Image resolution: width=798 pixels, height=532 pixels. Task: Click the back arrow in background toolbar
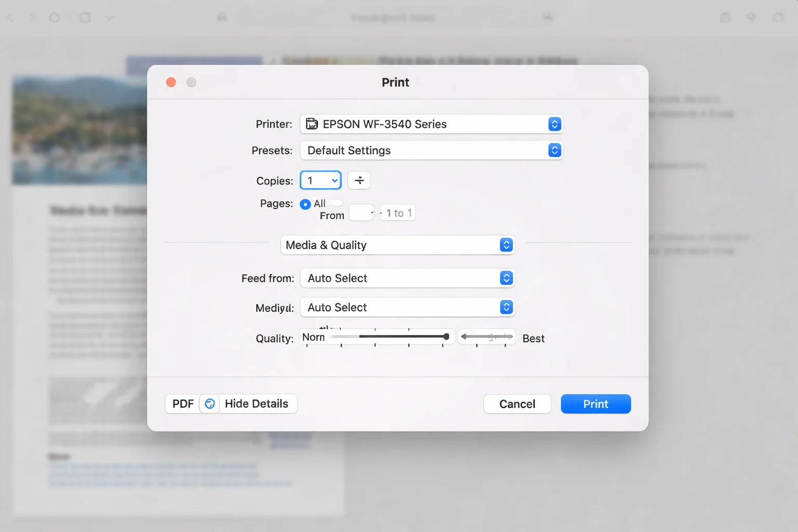click(x=11, y=18)
